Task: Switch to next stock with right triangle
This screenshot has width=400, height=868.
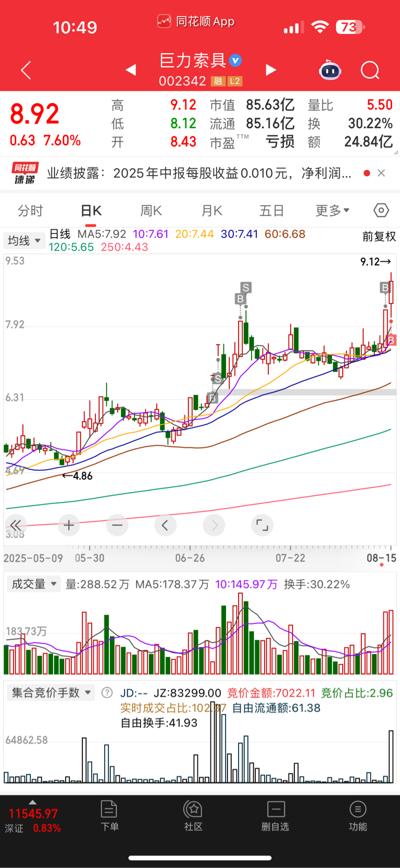Action: (270, 70)
